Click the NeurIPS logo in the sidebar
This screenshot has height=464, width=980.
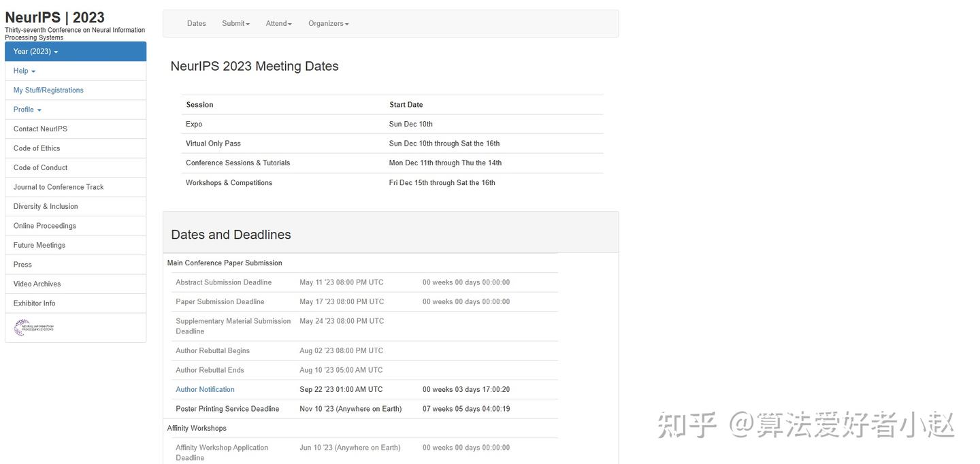pos(33,327)
